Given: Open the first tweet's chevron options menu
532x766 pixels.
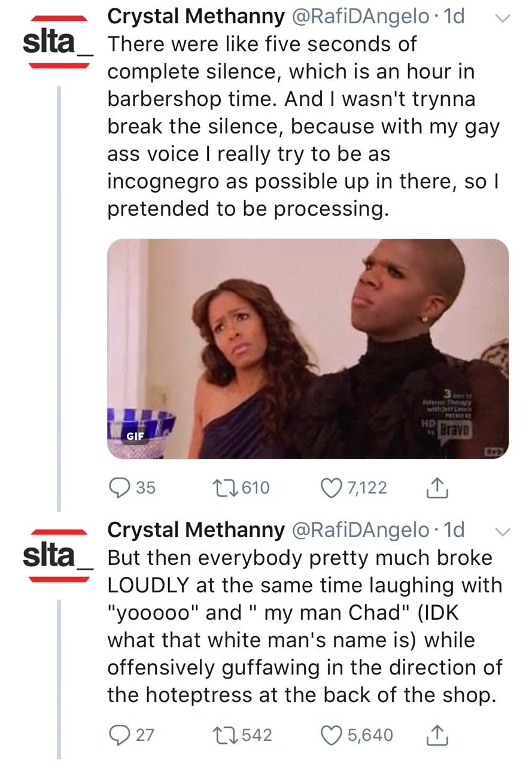Looking at the screenshot, I should (x=503, y=19).
